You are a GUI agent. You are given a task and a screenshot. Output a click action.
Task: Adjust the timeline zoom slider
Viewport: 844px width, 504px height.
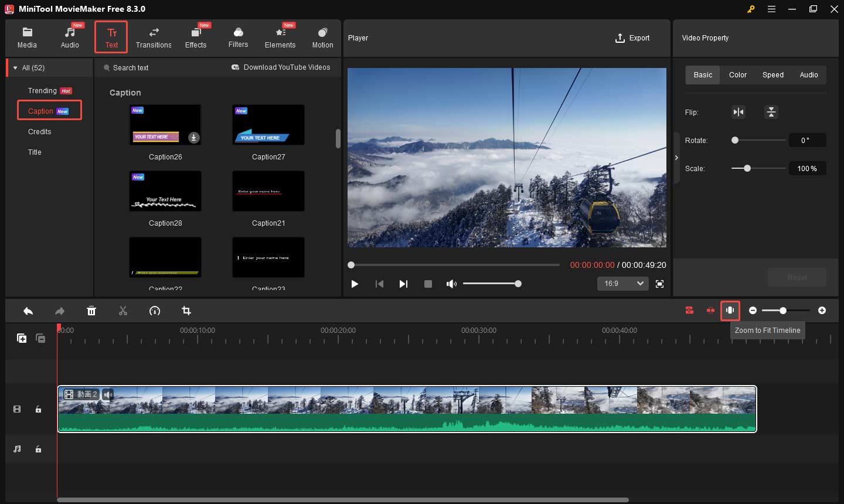786,310
